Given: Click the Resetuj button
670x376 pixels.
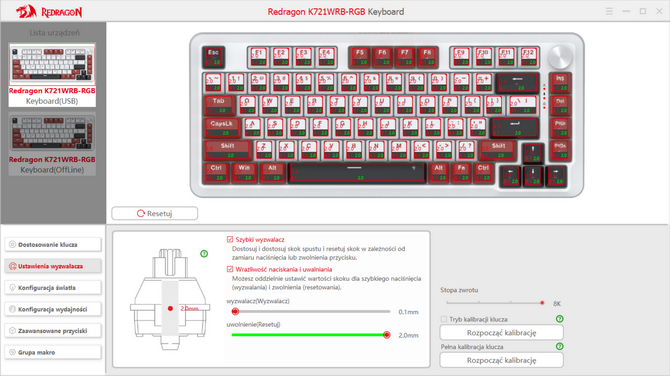Looking at the screenshot, I should point(155,213).
